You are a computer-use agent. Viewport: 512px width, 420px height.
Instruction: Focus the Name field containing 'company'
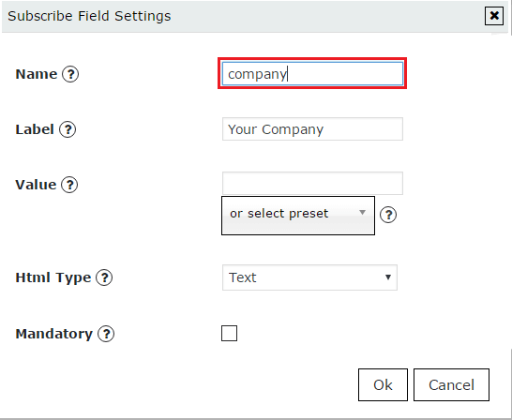(312, 74)
